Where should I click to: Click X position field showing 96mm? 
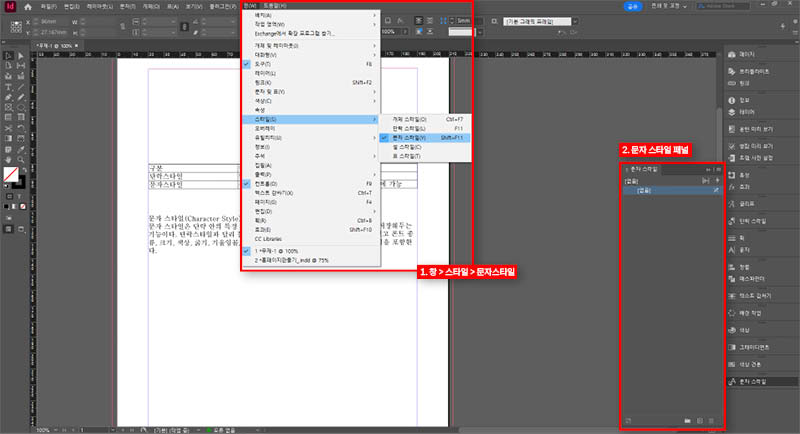(x=53, y=22)
